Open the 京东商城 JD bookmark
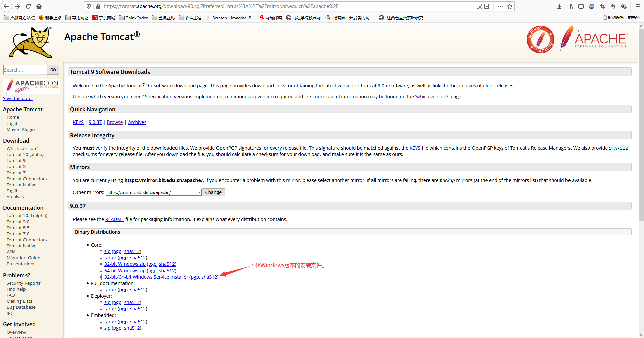 104,18
